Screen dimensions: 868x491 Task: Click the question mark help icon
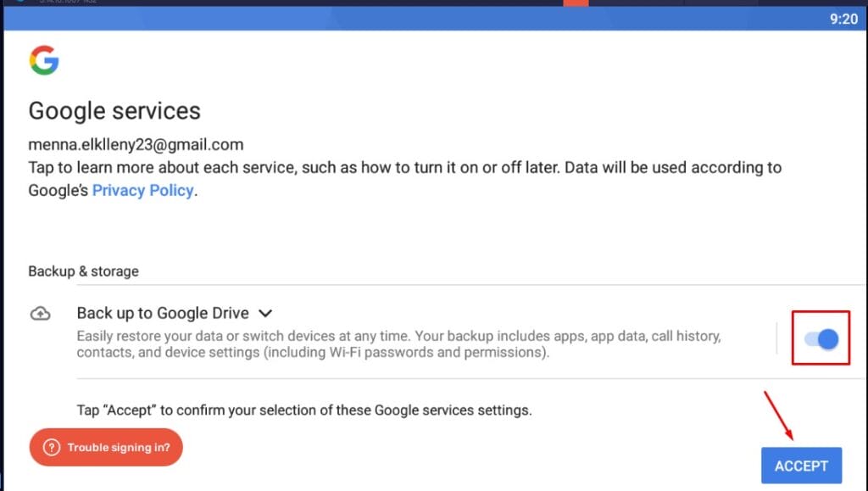[52, 447]
